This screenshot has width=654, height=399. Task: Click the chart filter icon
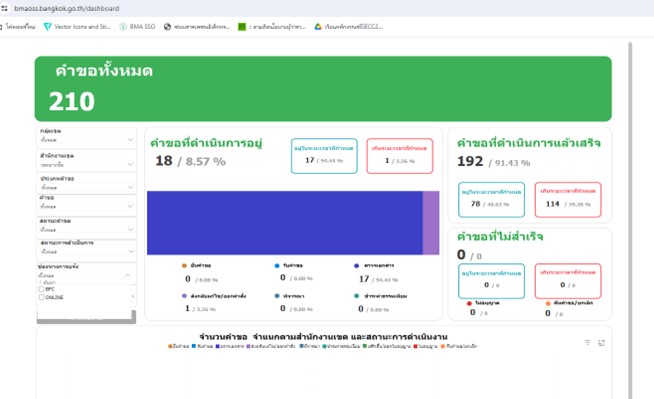587,342
